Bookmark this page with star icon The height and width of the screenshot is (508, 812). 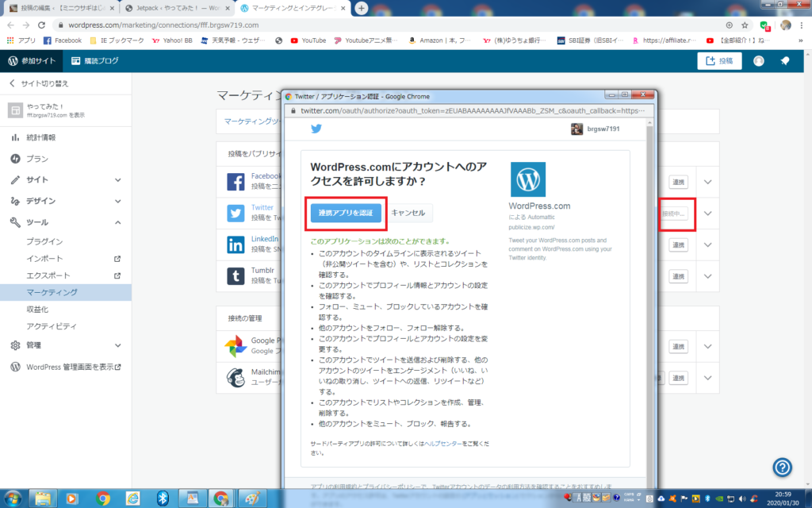coord(745,25)
